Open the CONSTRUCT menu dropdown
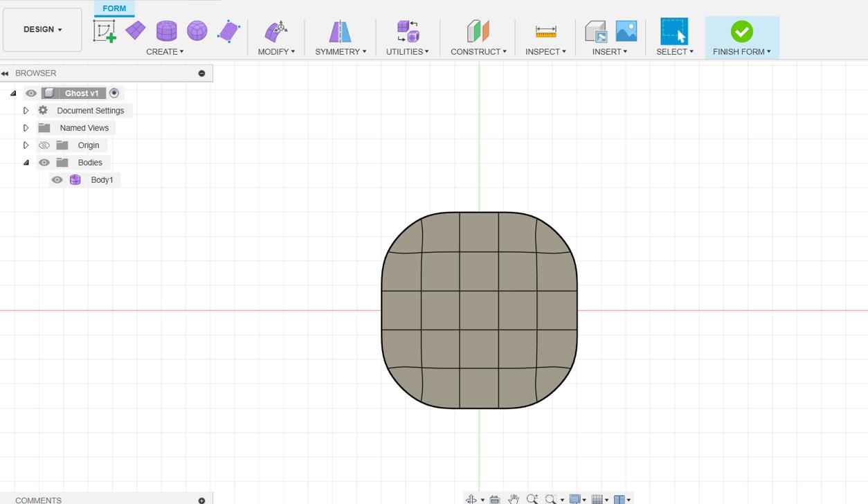The image size is (868, 504). [478, 52]
